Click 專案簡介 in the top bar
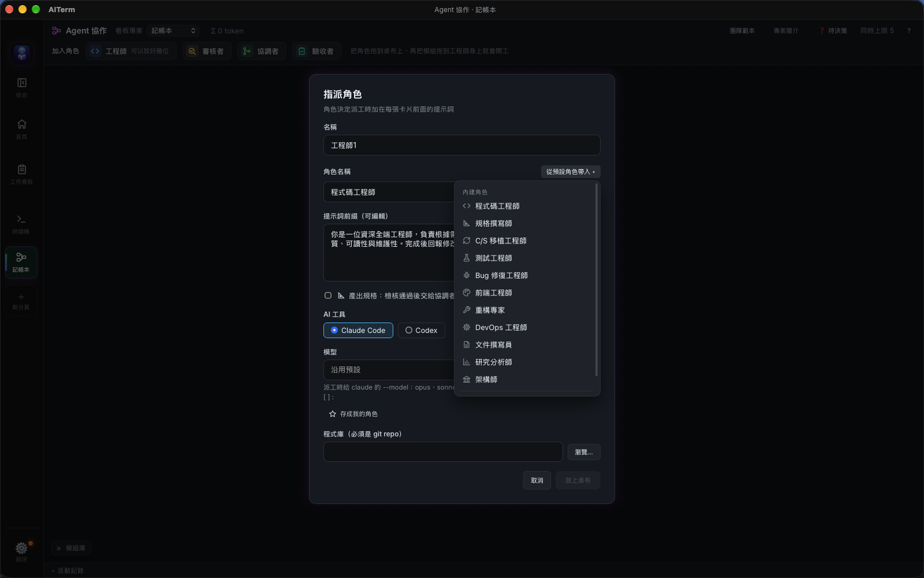924x578 pixels. click(786, 31)
